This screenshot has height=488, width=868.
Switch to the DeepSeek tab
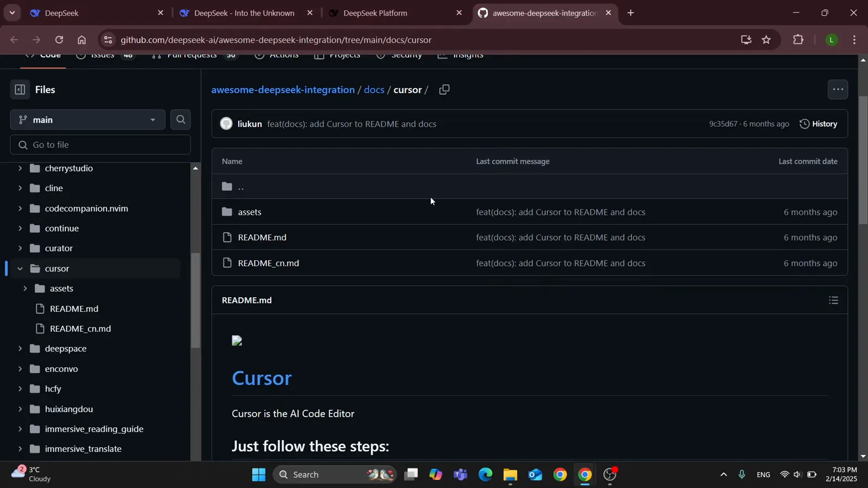(x=97, y=13)
